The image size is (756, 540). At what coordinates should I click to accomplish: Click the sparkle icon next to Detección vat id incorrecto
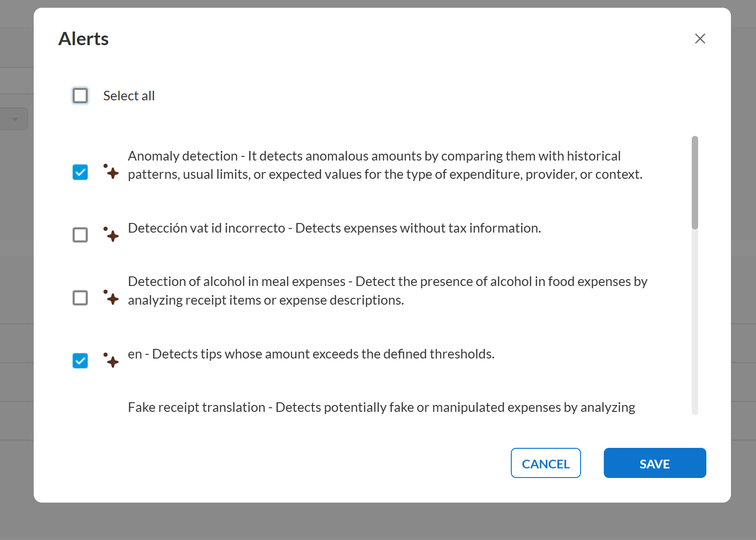(111, 234)
